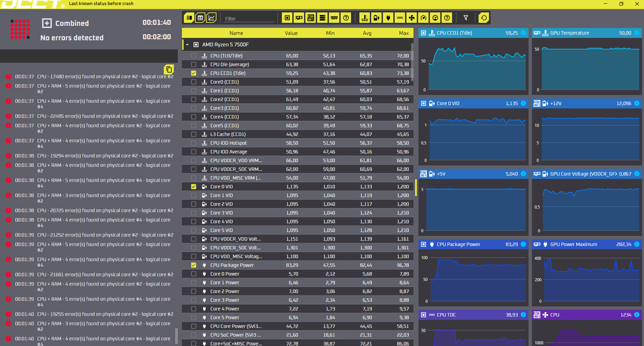Toggle the temperature sensor type filter
Viewport: 644px width, 346px height.
(365, 18)
